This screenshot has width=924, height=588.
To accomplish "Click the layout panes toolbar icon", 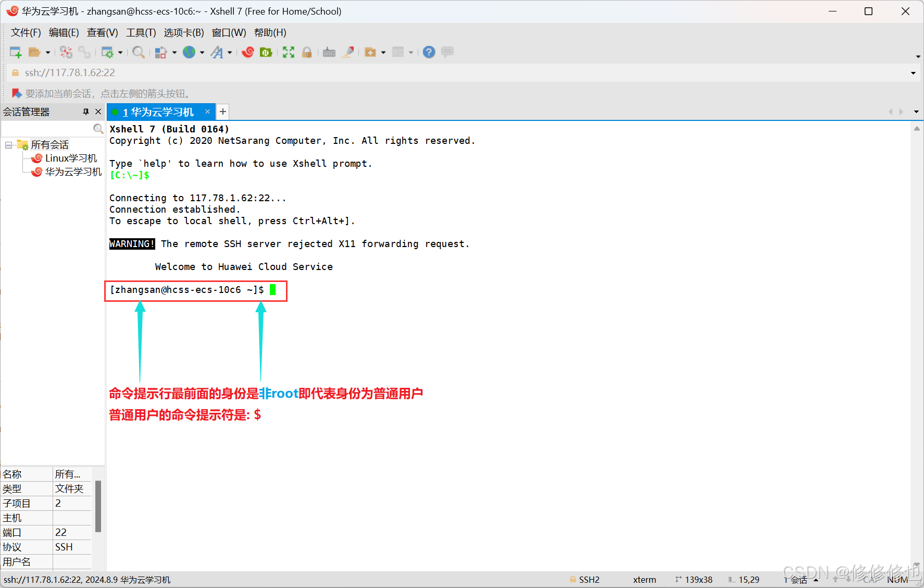I will (x=398, y=52).
